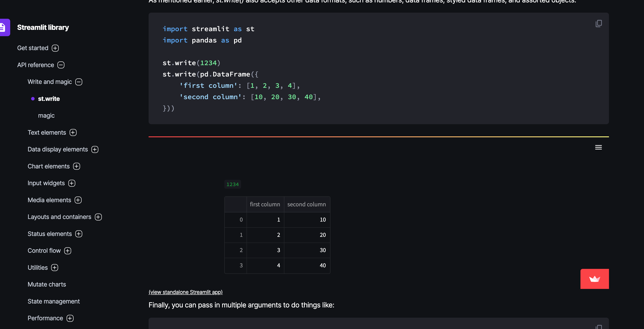Select table cell with value 20
644x329 pixels.
pos(307,235)
